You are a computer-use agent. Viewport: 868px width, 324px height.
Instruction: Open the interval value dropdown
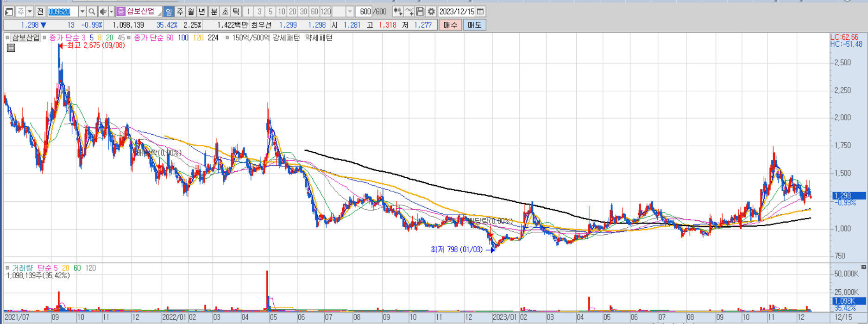350,12
